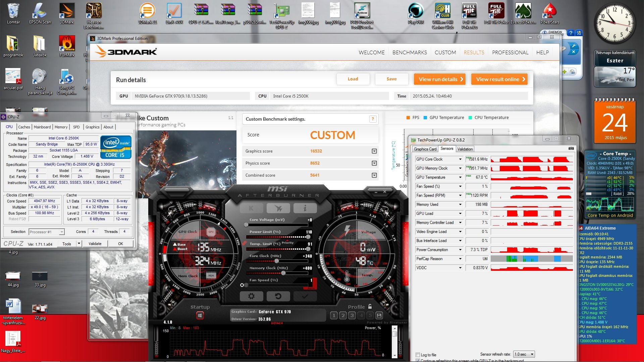The width and height of the screenshot is (644, 362).
Task: Open Sony PC Companion desktop icon
Action: coord(67,82)
